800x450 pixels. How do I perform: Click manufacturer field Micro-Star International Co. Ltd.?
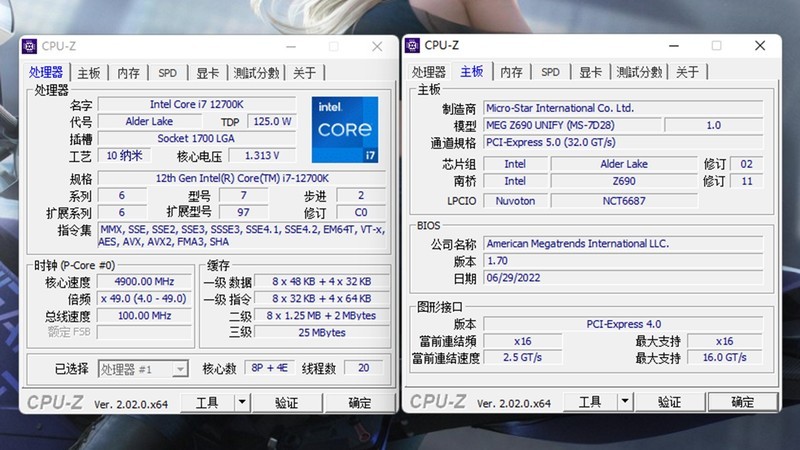[623, 108]
